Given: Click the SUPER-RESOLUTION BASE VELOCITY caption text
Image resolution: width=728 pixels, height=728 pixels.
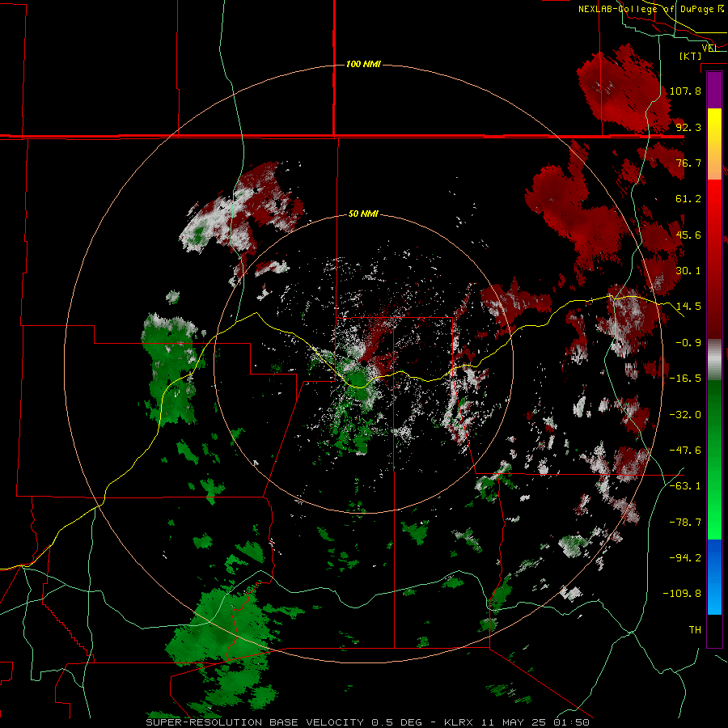Looking at the screenshot, I should (255, 722).
